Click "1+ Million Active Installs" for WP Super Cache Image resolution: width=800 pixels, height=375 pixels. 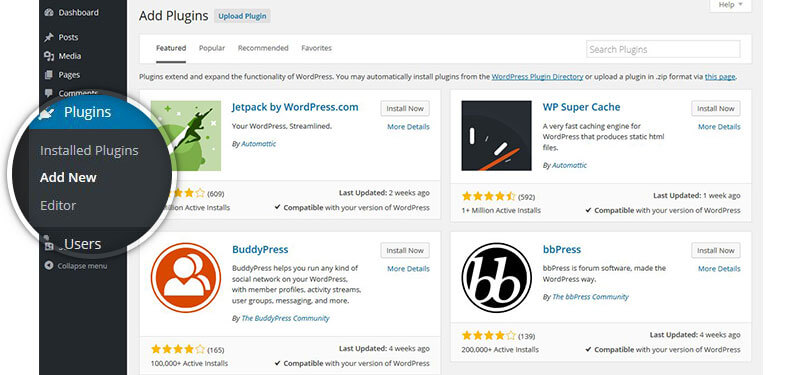(501, 211)
